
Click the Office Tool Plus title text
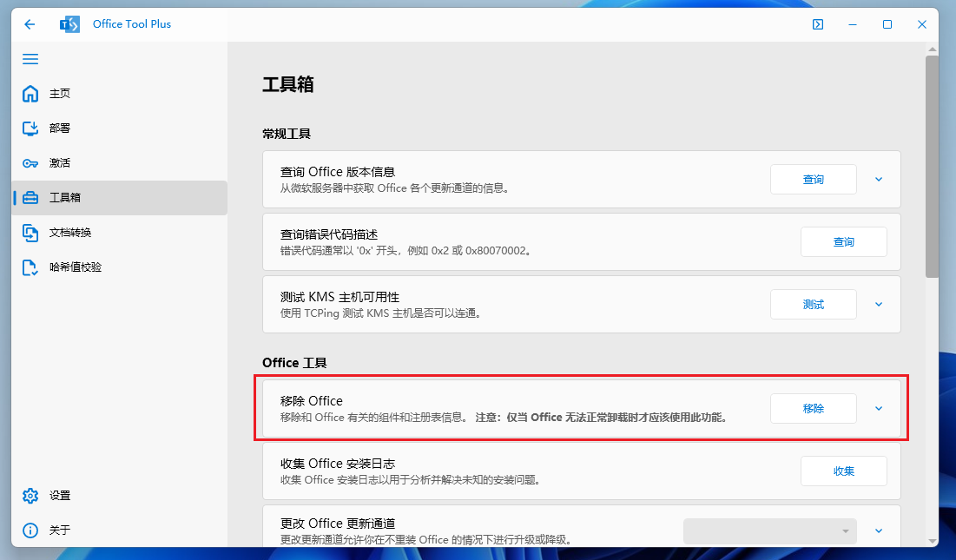click(x=132, y=24)
